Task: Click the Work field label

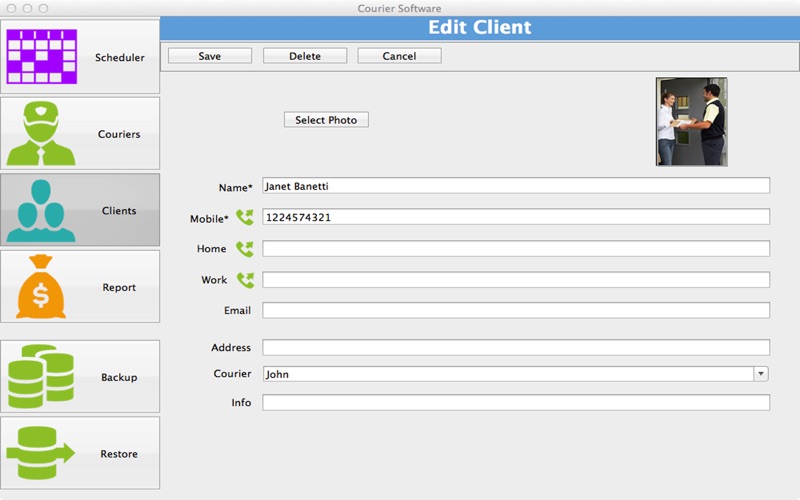Action: tap(214, 280)
